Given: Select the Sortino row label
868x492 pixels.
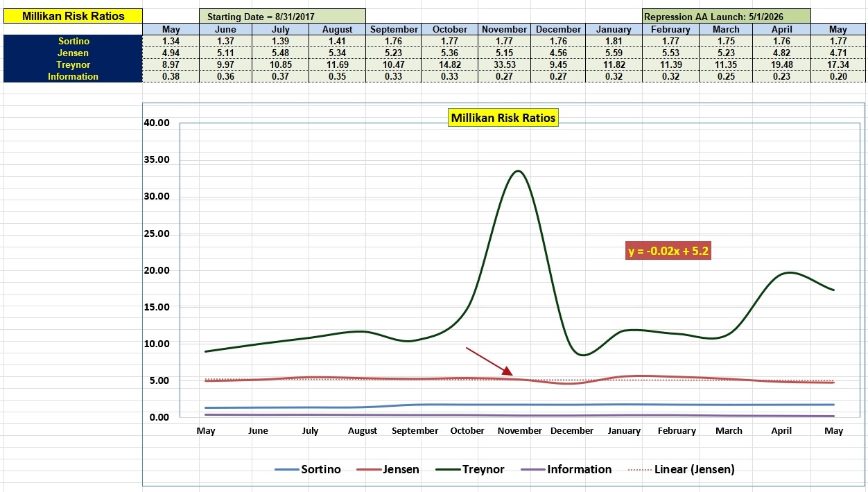Looking at the screenshot, I should 73,42.
